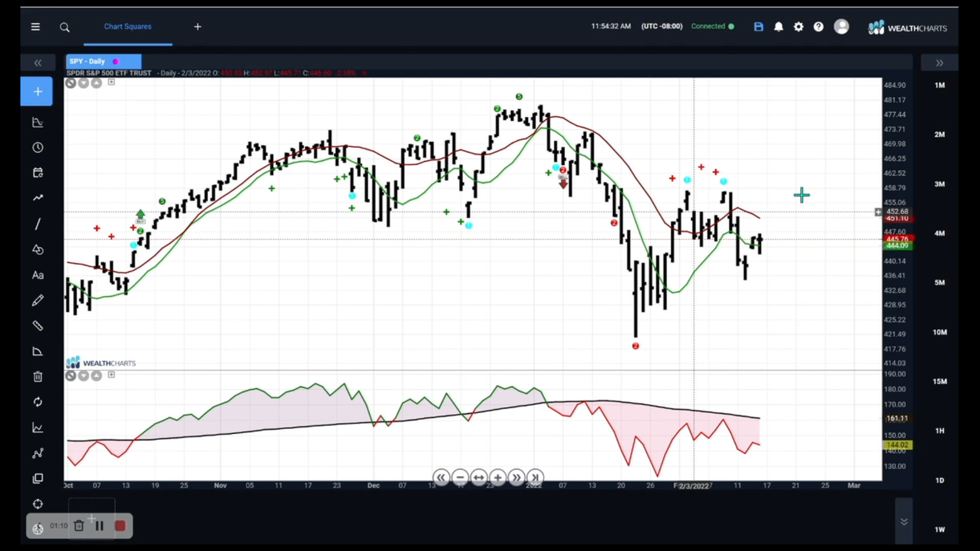
Task: Select the angle arc tool
Action: point(37,352)
